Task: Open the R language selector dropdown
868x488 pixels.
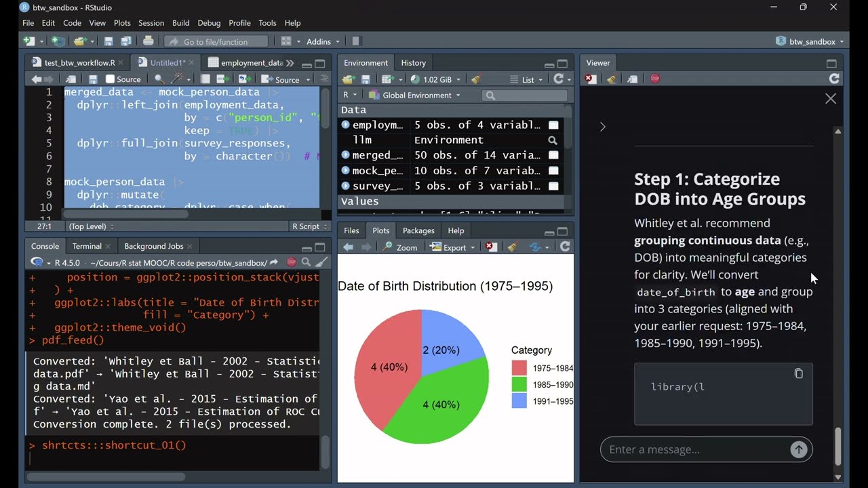Action: [x=350, y=96]
